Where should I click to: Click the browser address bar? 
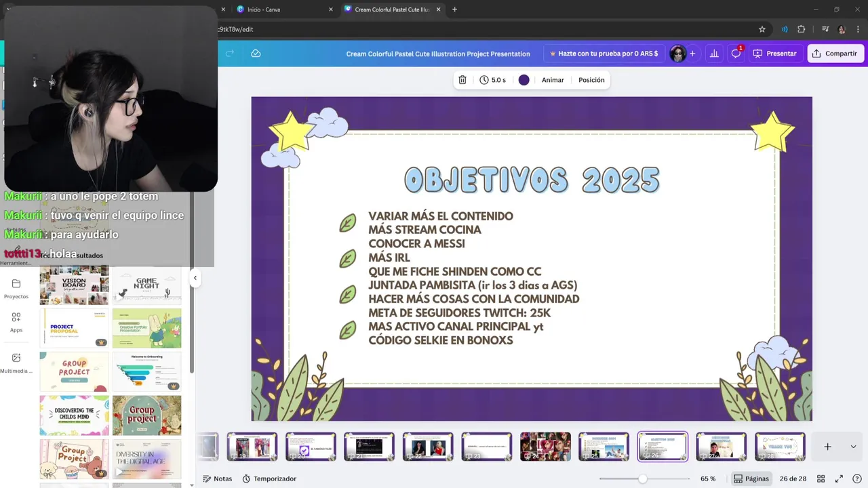click(485, 29)
